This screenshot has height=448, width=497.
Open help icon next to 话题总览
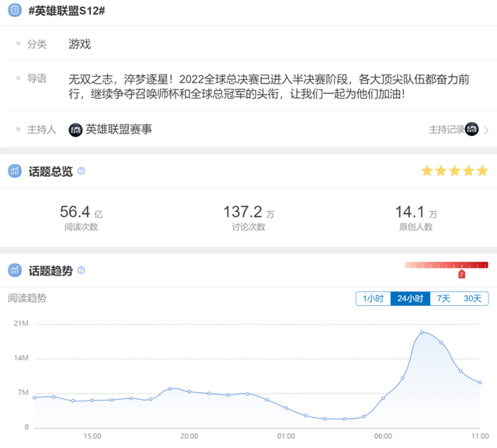81,171
